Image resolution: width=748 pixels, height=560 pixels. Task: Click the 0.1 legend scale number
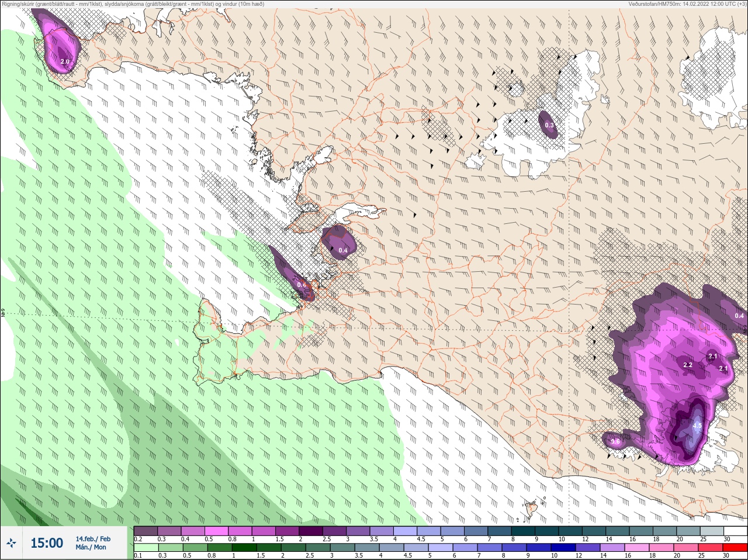(x=138, y=555)
